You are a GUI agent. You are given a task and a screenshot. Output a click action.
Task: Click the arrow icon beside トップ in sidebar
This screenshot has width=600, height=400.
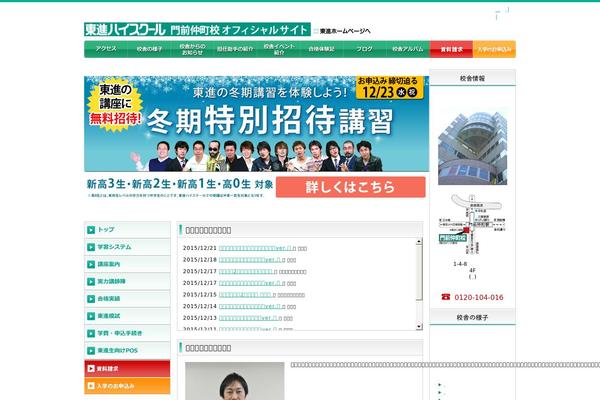(x=91, y=230)
